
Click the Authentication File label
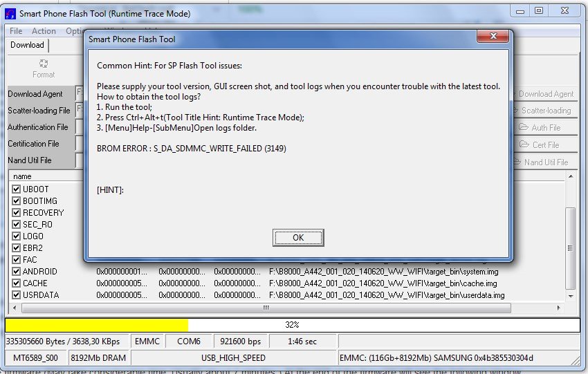click(x=37, y=127)
